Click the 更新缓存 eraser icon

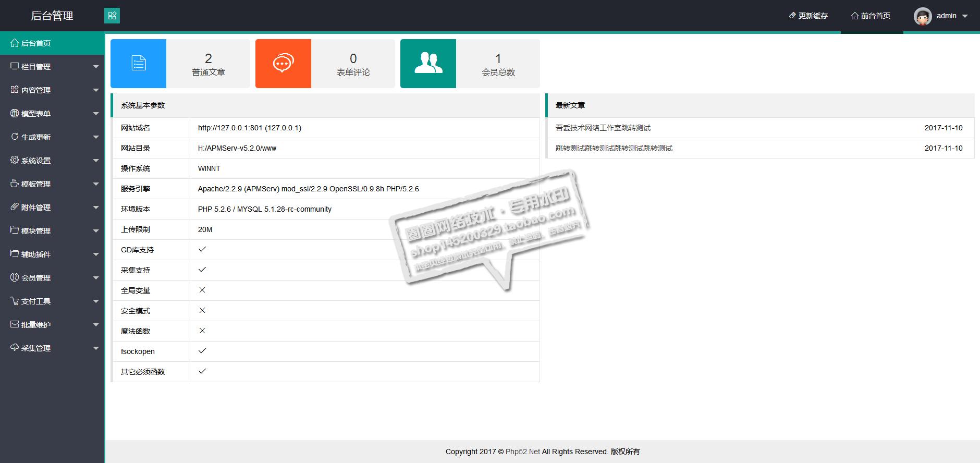pyautogui.click(x=792, y=16)
